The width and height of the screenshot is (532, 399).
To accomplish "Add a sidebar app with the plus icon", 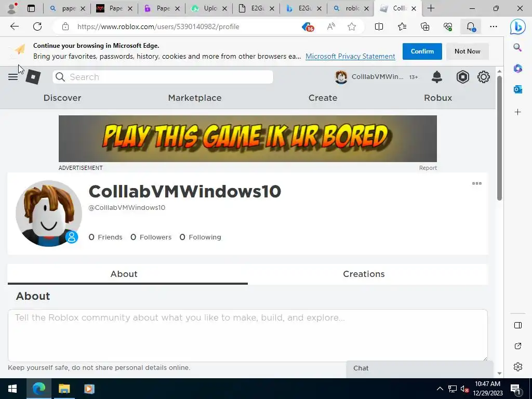I will 517,112.
